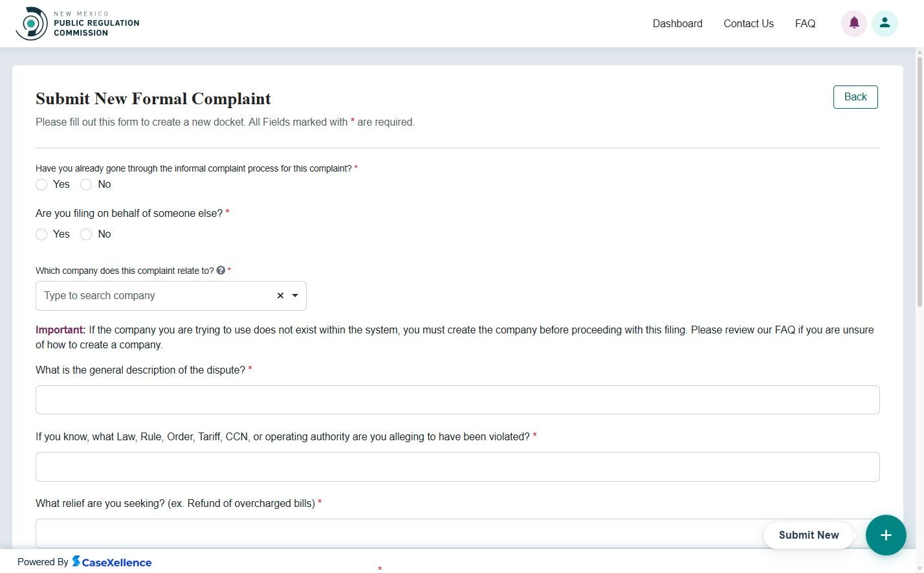
Task: Click the user profile avatar icon
Action: (885, 23)
